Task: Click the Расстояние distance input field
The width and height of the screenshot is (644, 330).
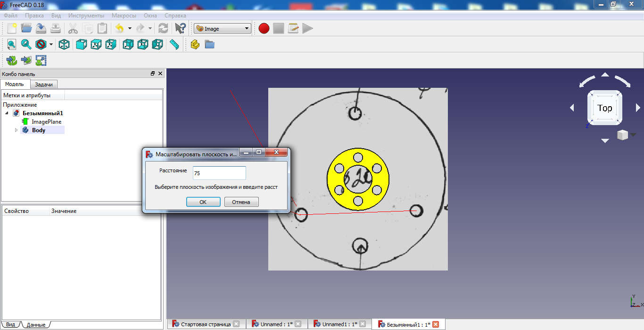Action: coord(219,173)
